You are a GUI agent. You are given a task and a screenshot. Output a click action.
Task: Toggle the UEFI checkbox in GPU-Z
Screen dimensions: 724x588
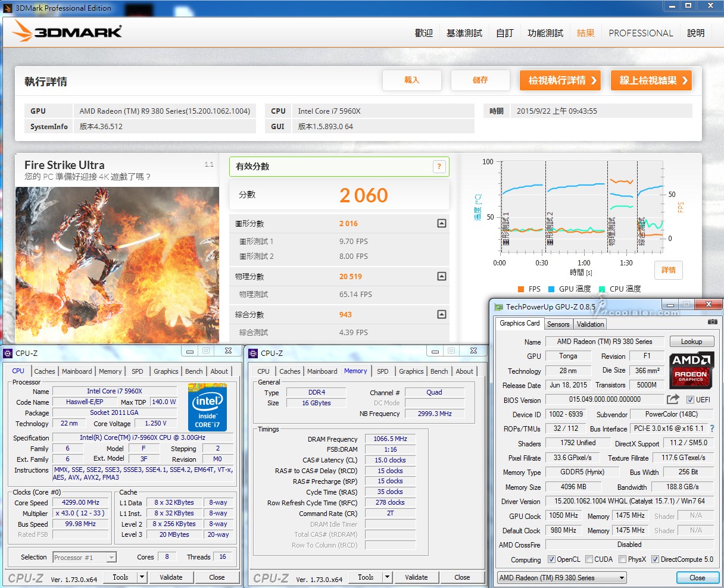coord(690,400)
